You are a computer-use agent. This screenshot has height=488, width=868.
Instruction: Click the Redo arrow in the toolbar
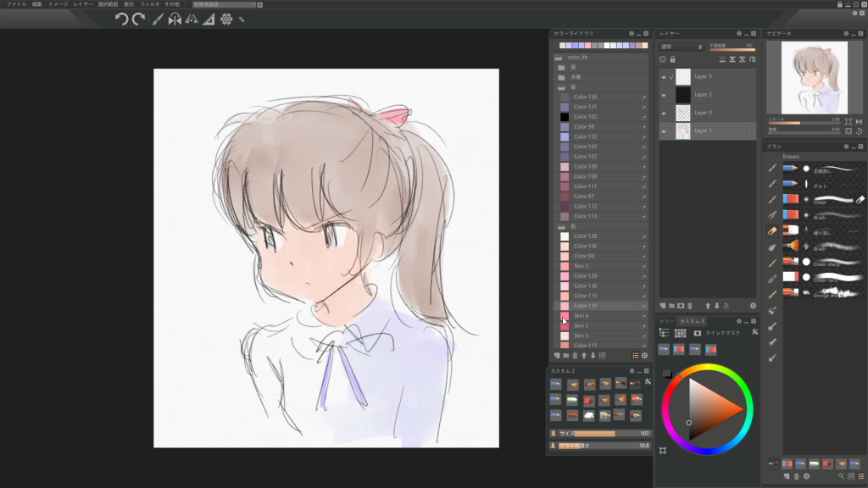coord(138,19)
